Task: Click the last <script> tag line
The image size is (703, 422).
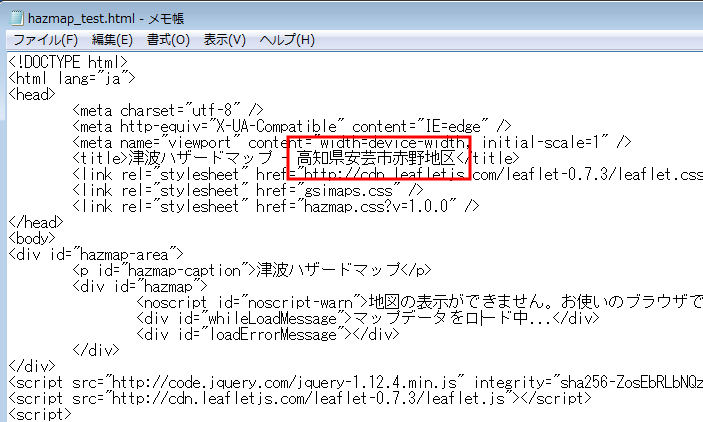Action: [40, 414]
